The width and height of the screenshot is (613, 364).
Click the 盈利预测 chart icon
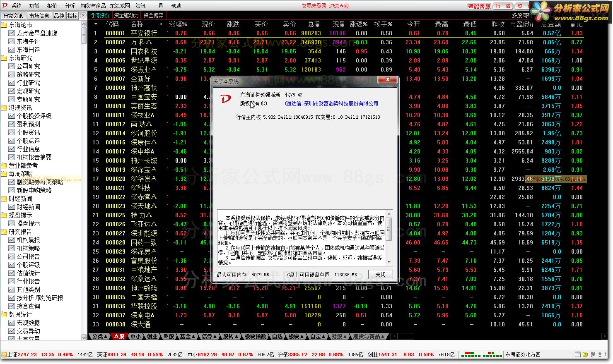[x=12, y=124]
